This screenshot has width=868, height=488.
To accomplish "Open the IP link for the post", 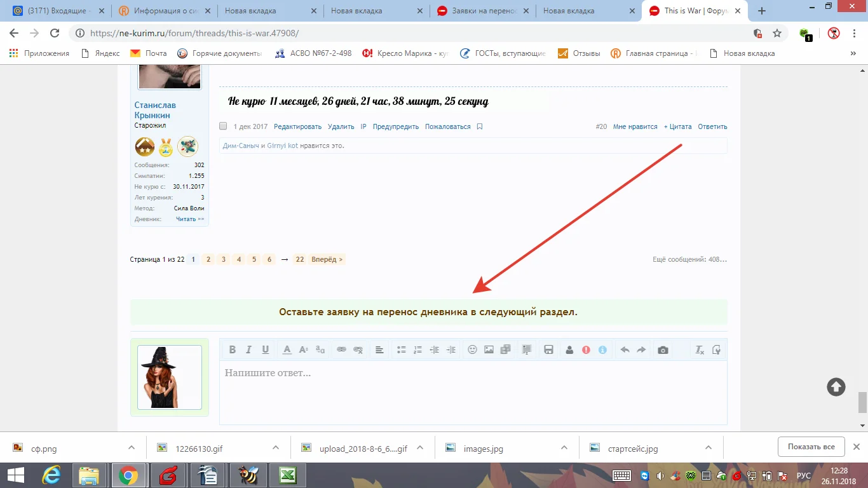I will (363, 126).
